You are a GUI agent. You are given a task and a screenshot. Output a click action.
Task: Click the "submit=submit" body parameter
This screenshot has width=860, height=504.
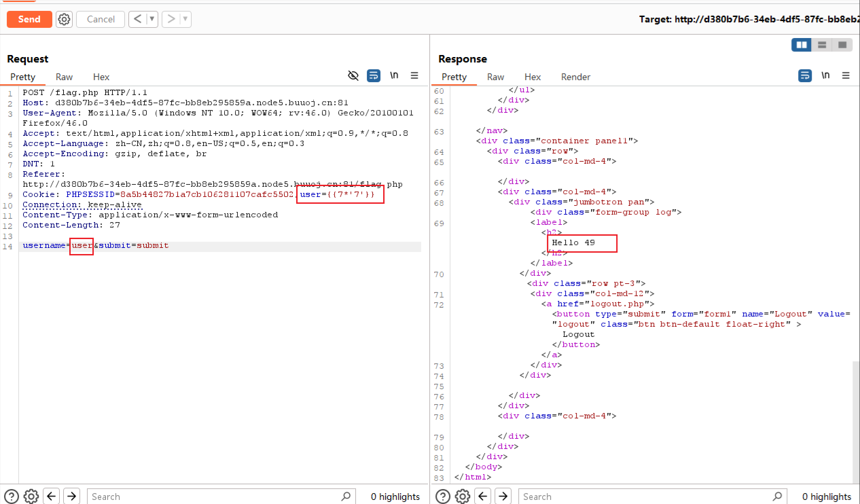(x=133, y=245)
